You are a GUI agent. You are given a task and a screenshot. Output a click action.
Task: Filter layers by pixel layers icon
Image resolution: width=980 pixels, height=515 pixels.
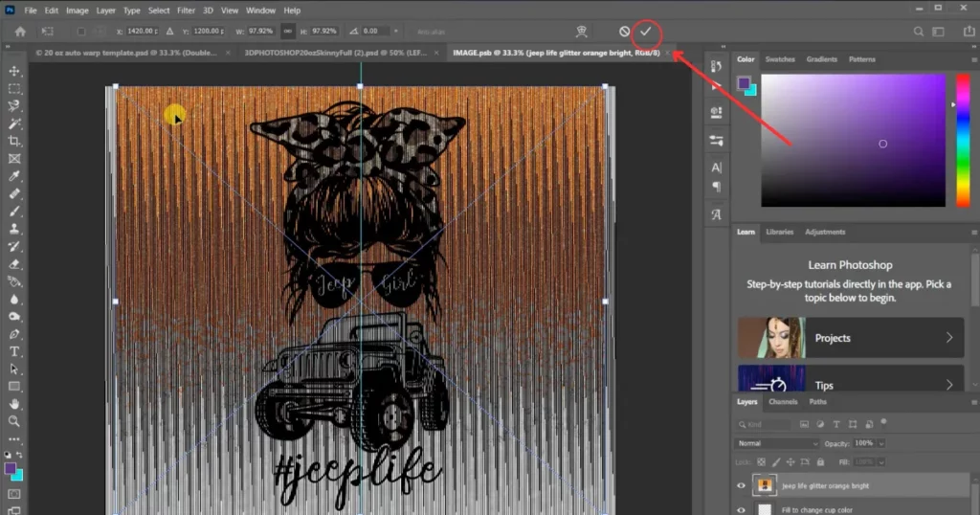pyautogui.click(x=804, y=424)
